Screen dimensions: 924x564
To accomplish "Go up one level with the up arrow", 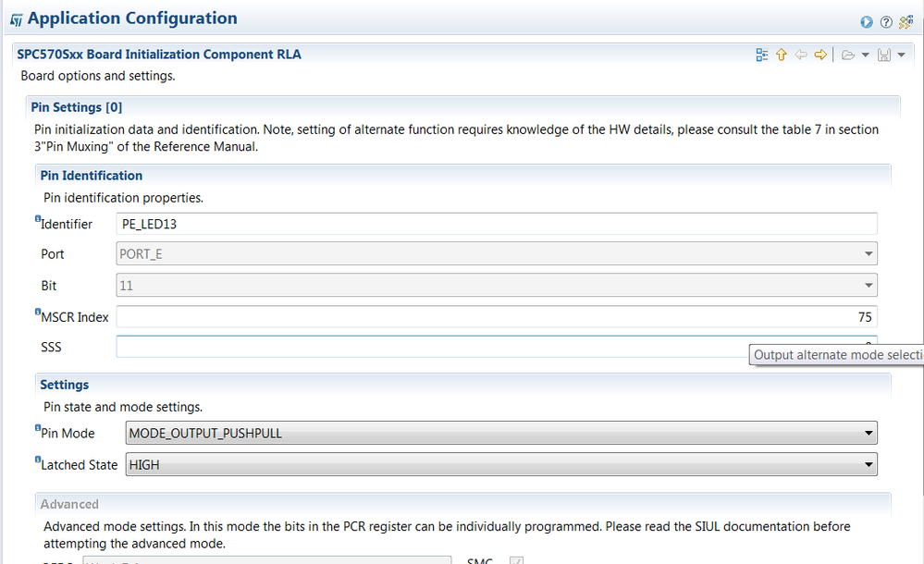I will [782, 55].
